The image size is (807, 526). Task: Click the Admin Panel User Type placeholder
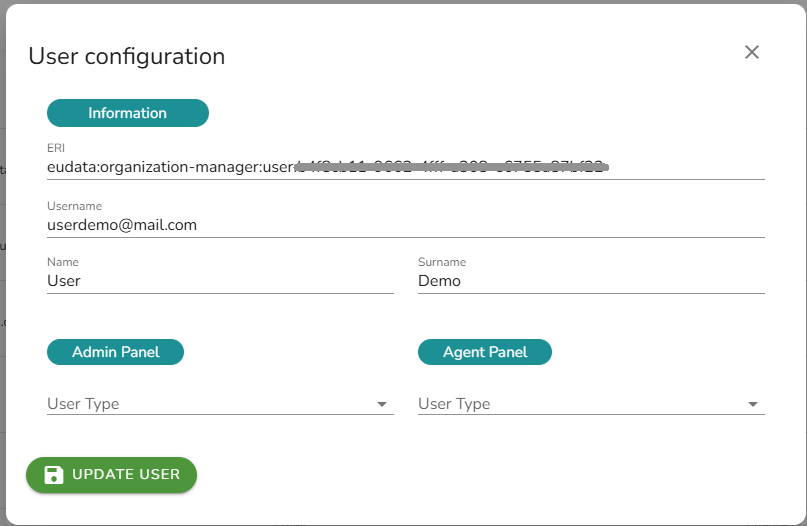point(83,404)
